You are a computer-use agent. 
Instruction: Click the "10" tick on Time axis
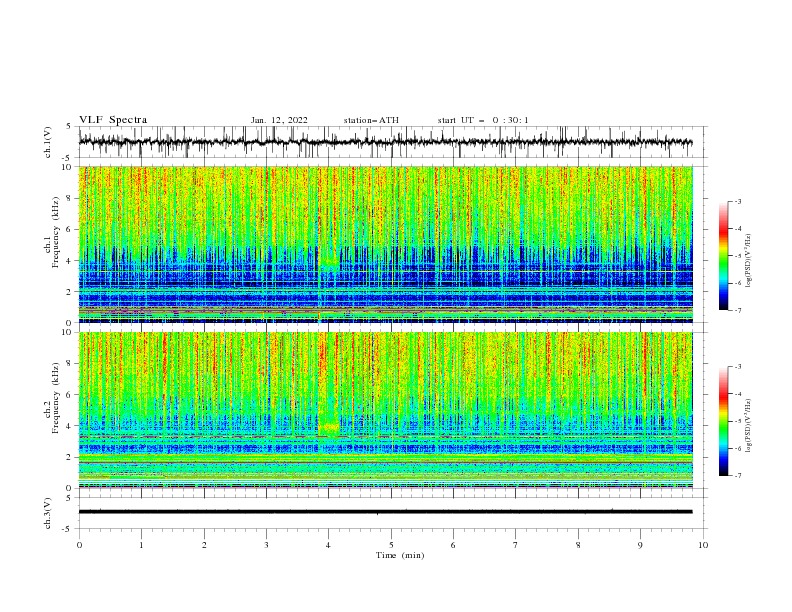[703, 545]
